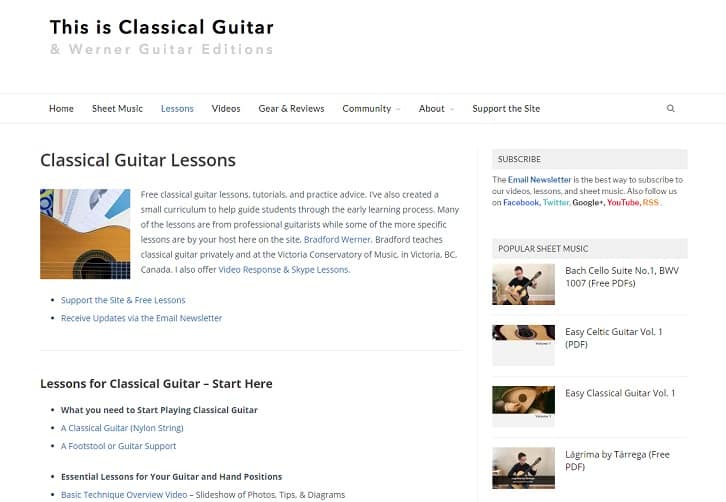Go to the Home menu item
The image size is (726, 502).
[x=61, y=108]
